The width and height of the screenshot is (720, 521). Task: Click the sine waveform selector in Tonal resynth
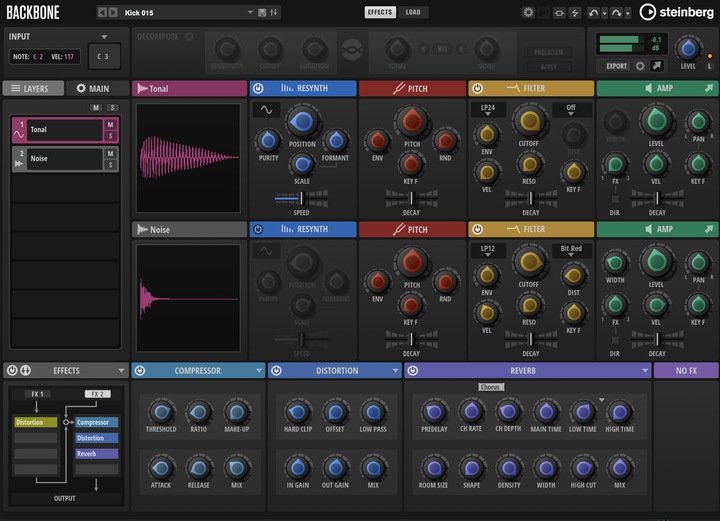(266, 110)
